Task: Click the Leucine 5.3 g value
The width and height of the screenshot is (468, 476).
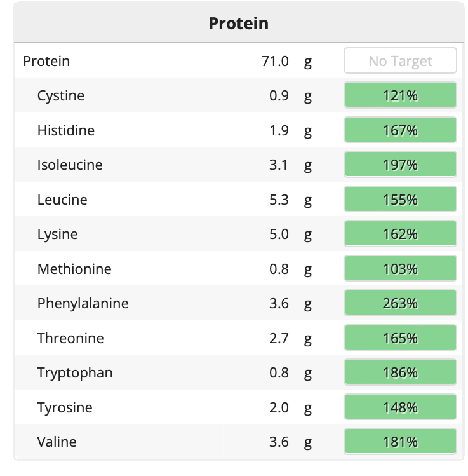Action: coord(279,200)
